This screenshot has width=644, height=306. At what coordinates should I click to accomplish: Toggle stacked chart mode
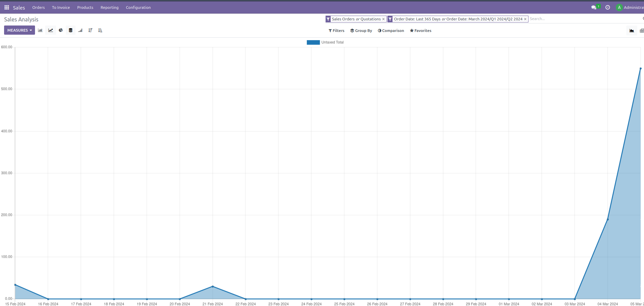click(70, 30)
